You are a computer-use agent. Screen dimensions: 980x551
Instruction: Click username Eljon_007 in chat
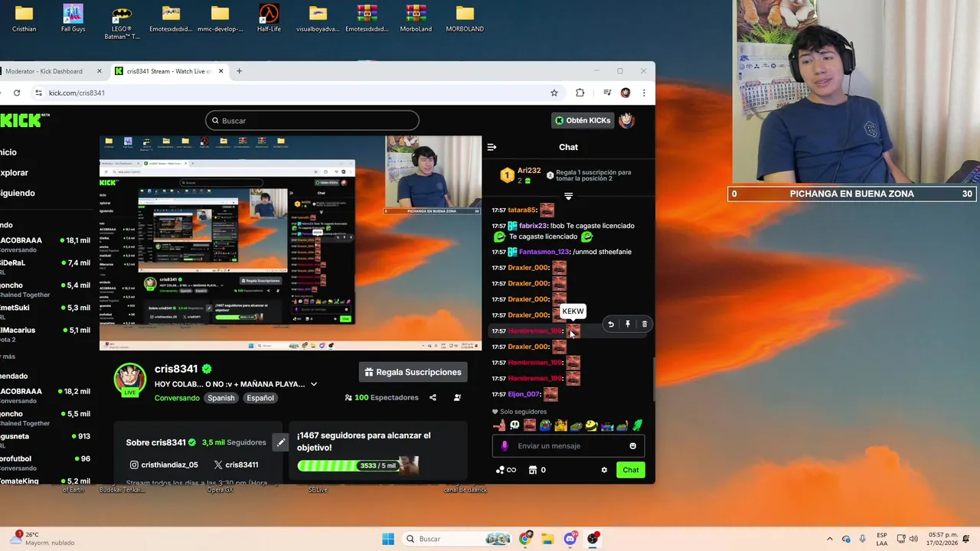click(x=524, y=394)
